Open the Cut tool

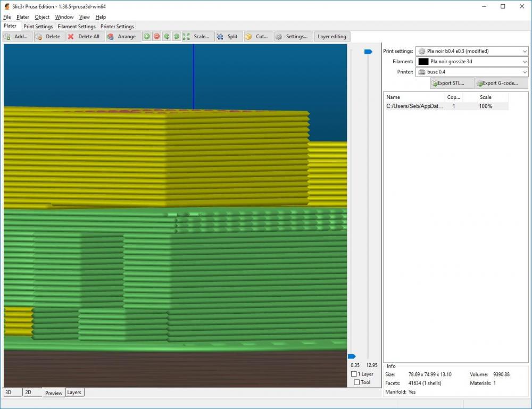pyautogui.click(x=257, y=37)
